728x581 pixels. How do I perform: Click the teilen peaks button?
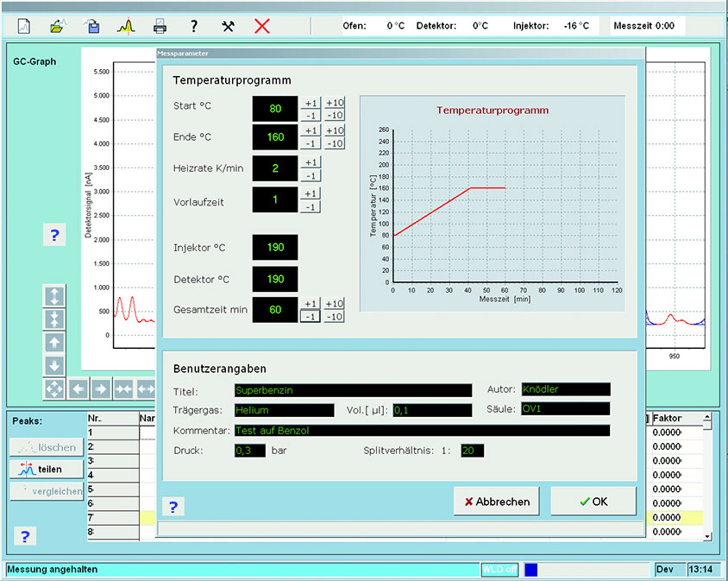(47, 469)
